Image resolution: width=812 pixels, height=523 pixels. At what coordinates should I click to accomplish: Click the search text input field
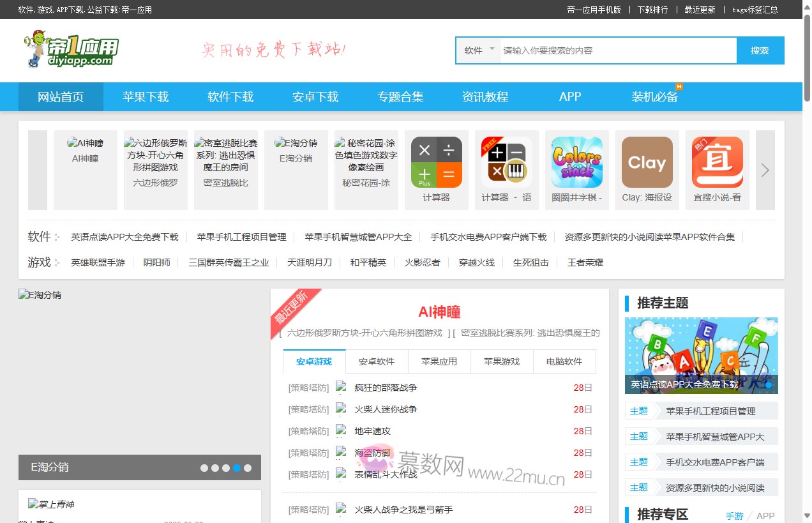tap(616, 50)
